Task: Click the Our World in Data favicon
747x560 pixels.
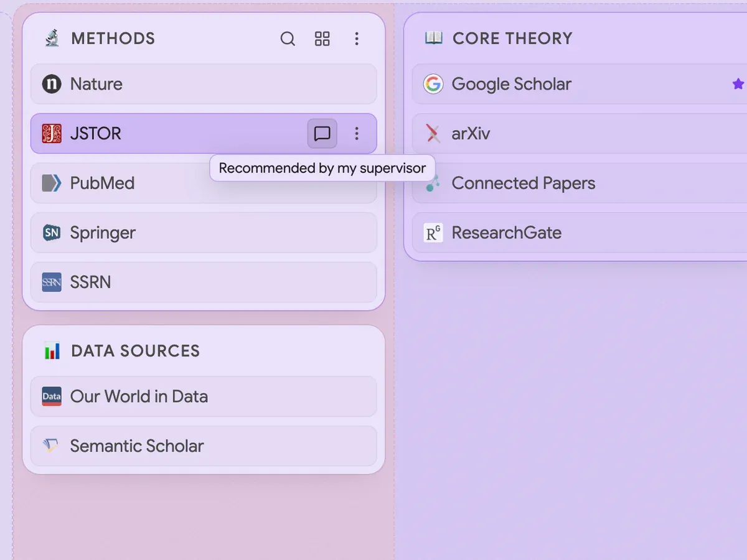Action: point(52,396)
